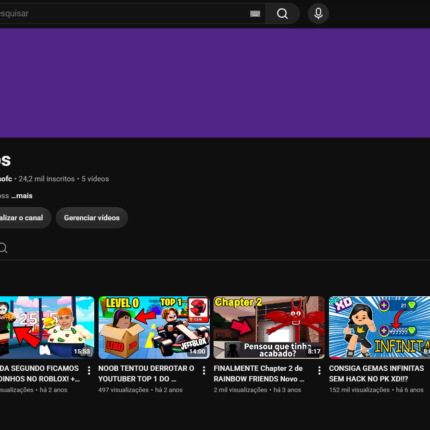Click the search magnifier button in the top bar
Viewport: 430px width, 430px height.
[x=282, y=14]
